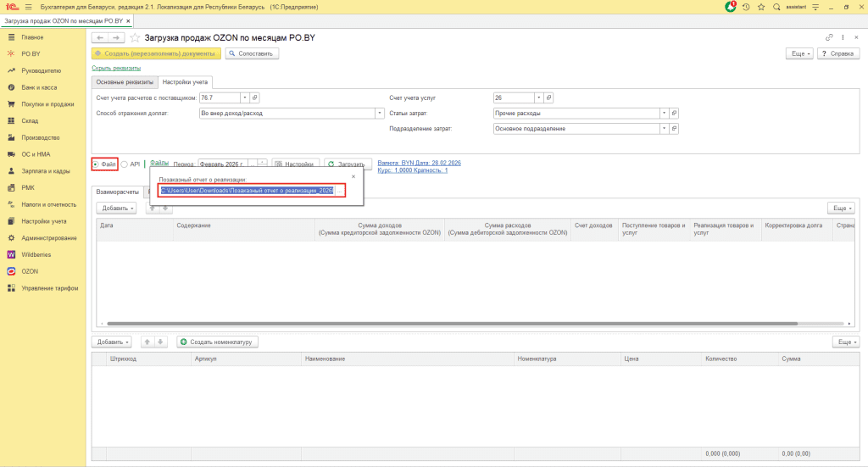
Task: Click the Сопоставить button
Action: 252,53
